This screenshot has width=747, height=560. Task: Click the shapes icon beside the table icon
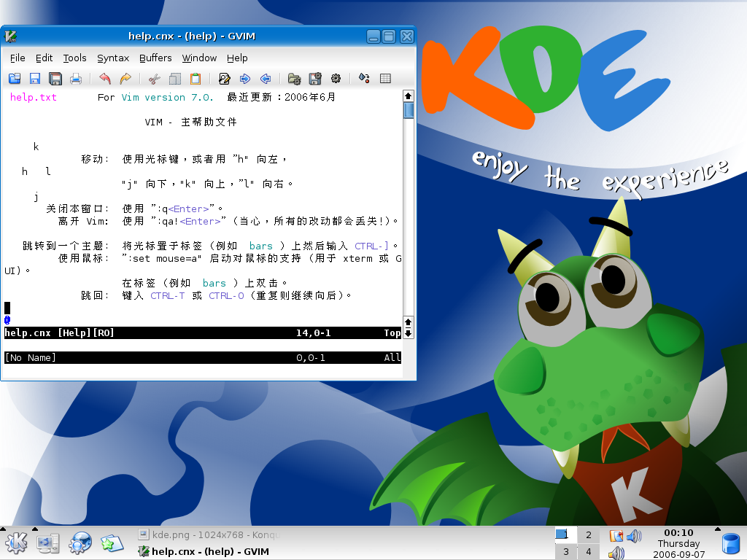coord(365,78)
